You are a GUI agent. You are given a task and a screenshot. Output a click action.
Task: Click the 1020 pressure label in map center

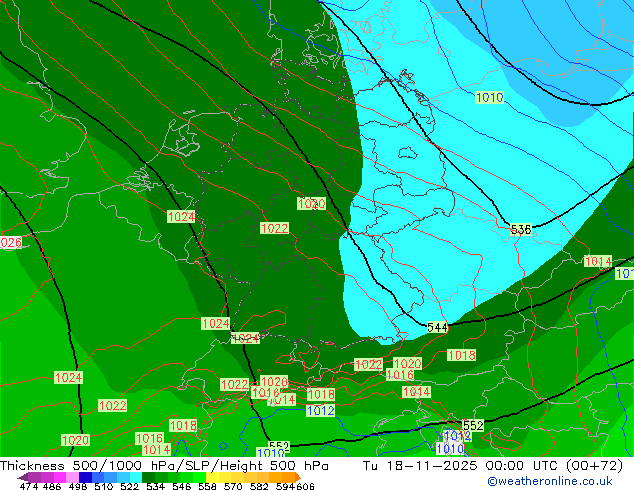[311, 203]
